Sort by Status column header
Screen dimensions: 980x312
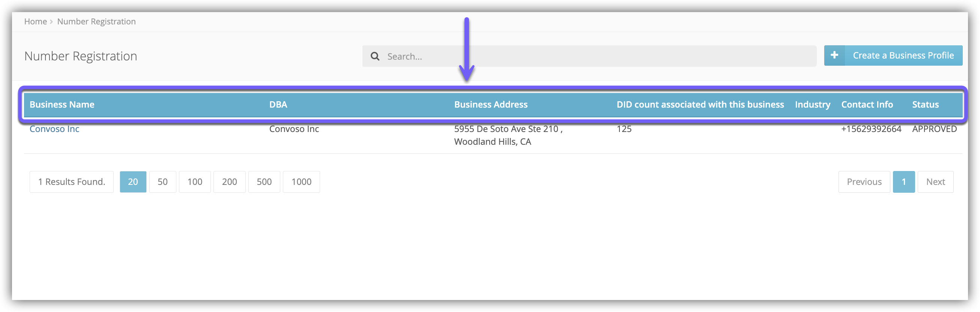coord(925,105)
